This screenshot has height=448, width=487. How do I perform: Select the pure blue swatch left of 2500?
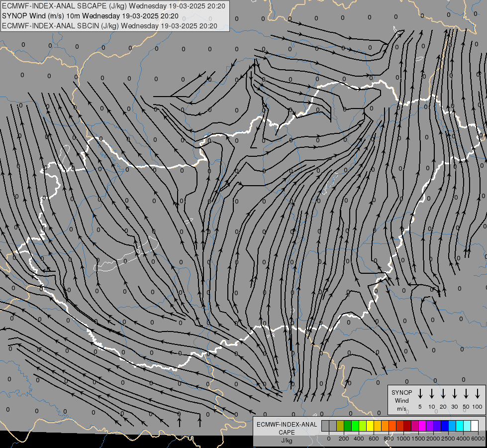click(x=444, y=426)
